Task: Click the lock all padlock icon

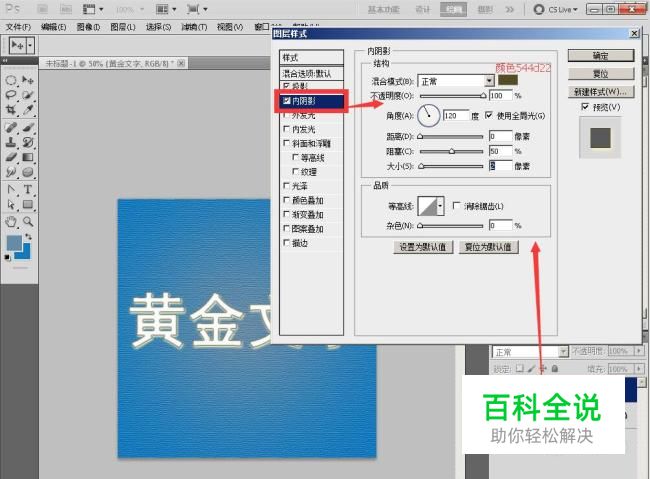Action: tap(555, 368)
